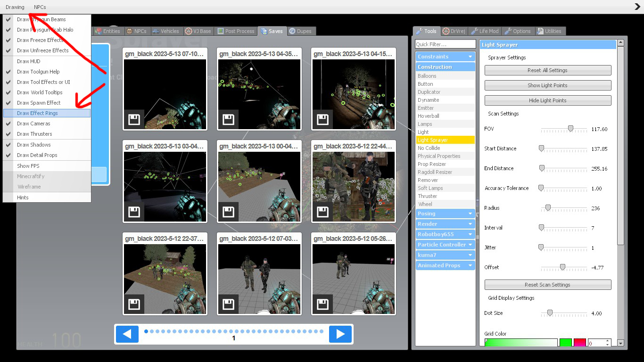Viewport: 644px width, 362px height.
Task: Click the arrow at the menu bar's right end
Action: 637,7
